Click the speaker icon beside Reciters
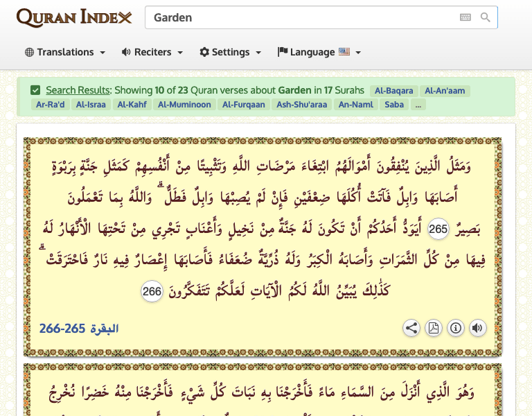 tap(126, 52)
